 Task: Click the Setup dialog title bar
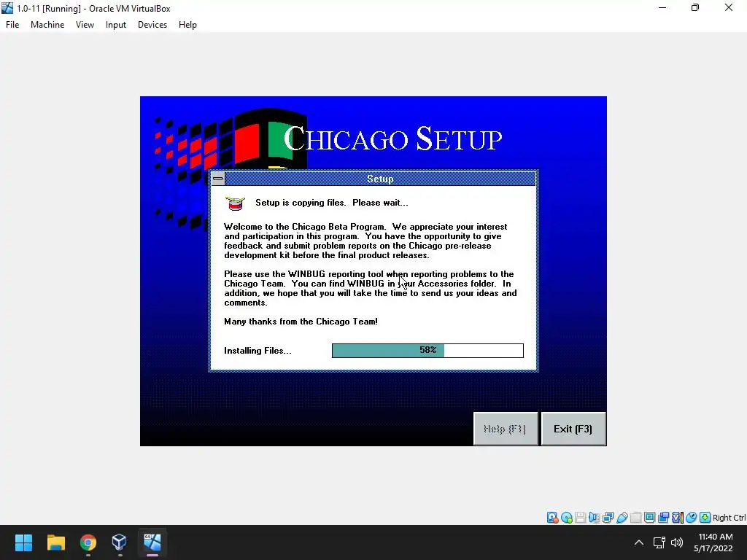[380, 179]
